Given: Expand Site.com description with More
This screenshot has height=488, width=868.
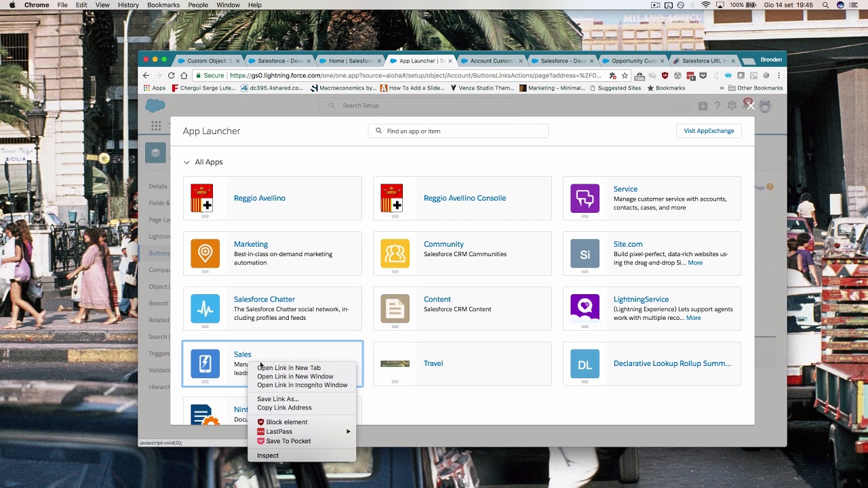Looking at the screenshot, I should click(695, 262).
